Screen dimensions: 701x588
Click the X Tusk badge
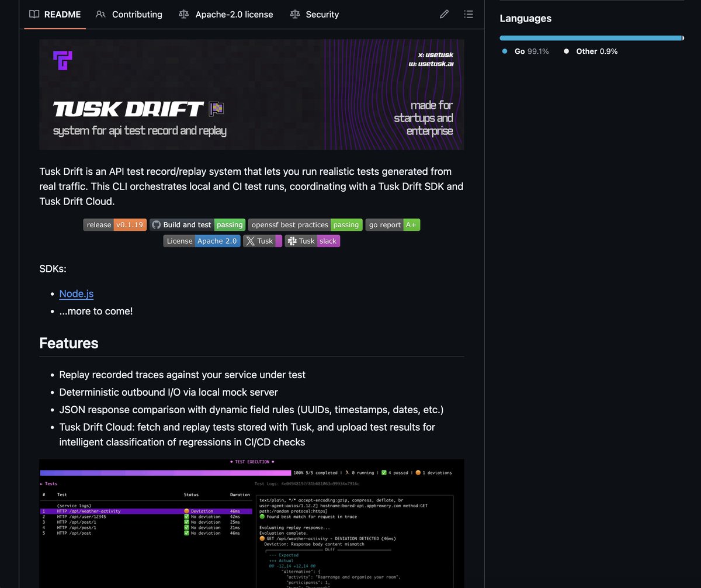pos(262,241)
